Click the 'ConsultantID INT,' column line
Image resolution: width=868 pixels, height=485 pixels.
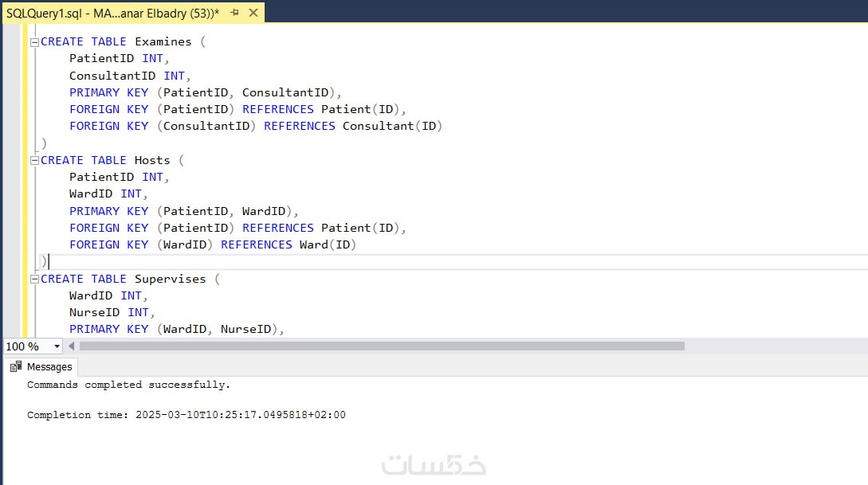(130, 76)
